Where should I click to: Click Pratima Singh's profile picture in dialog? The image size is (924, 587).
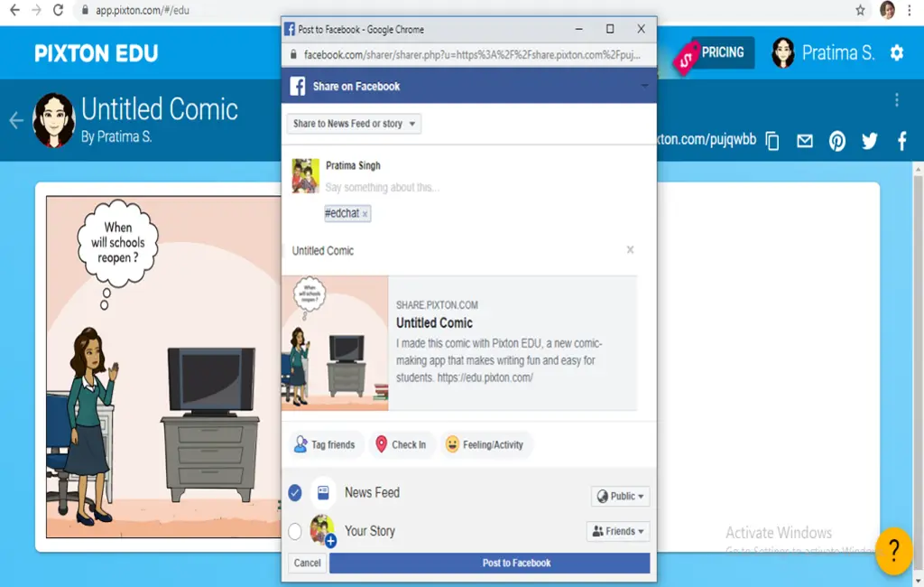coord(305,176)
